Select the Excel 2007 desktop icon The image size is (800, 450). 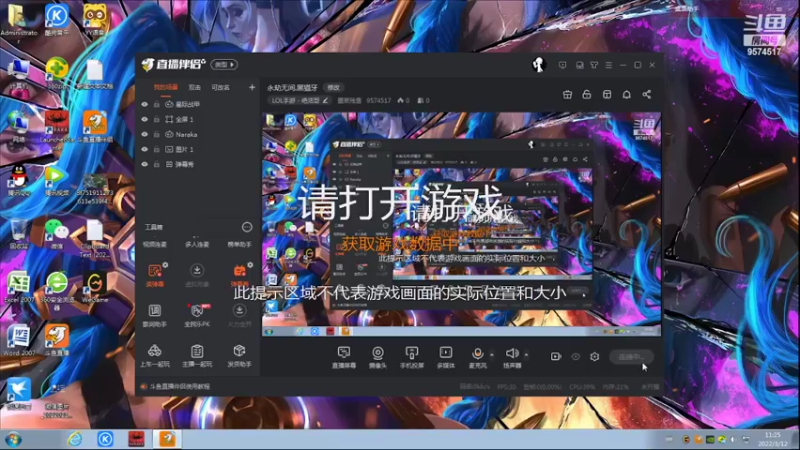(x=19, y=287)
